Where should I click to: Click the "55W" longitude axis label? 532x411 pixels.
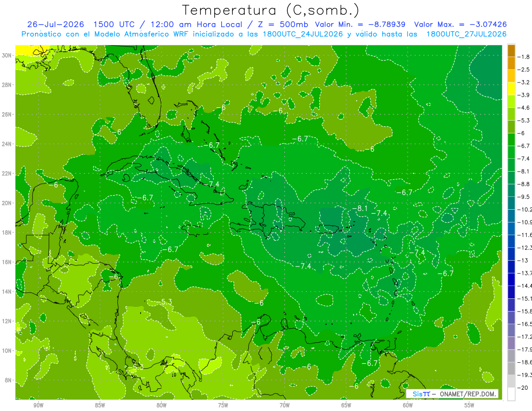coord(469,405)
